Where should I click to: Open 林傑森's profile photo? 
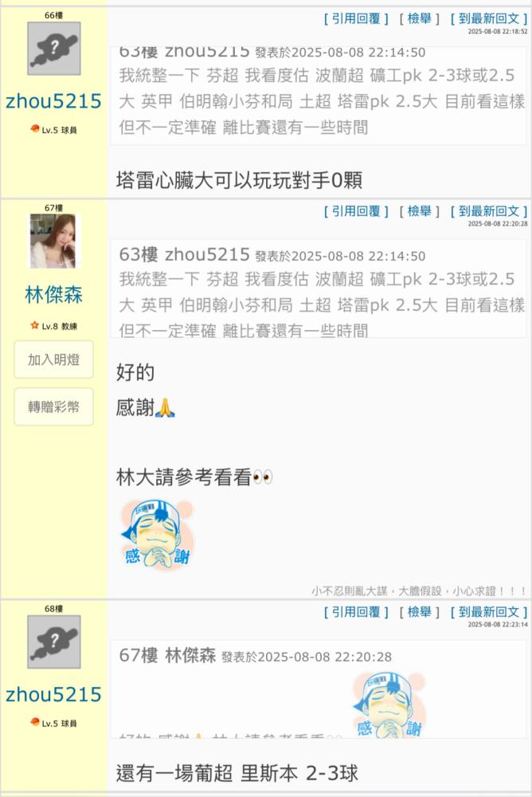(x=53, y=241)
